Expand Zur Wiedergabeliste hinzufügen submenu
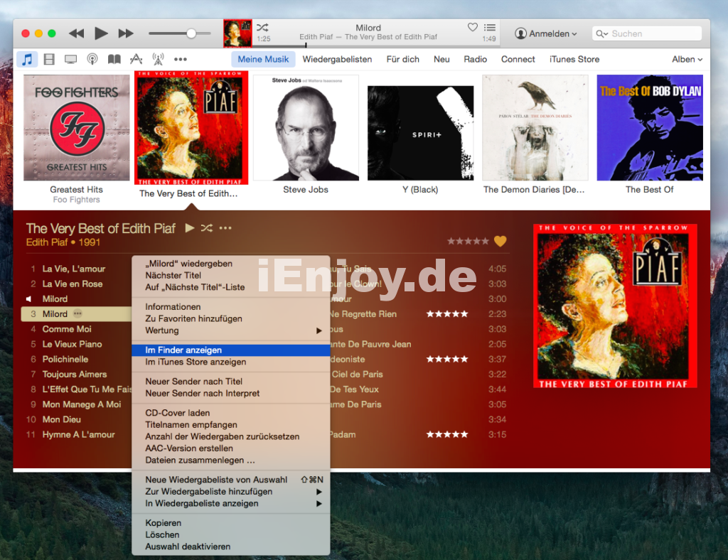The image size is (728, 560). point(231,492)
